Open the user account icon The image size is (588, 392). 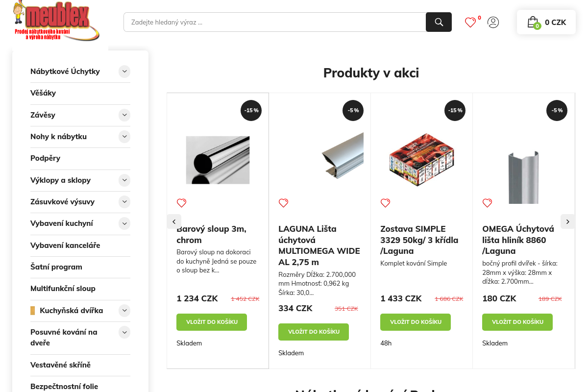(x=493, y=22)
